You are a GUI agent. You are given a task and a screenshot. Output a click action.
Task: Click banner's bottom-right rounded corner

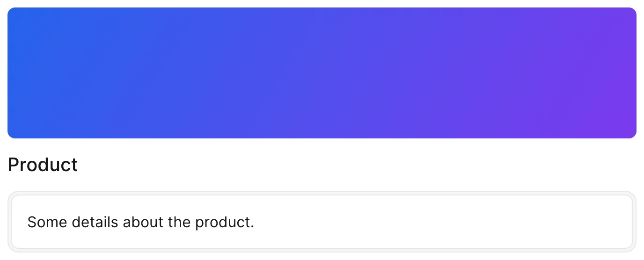pyautogui.click(x=634, y=136)
